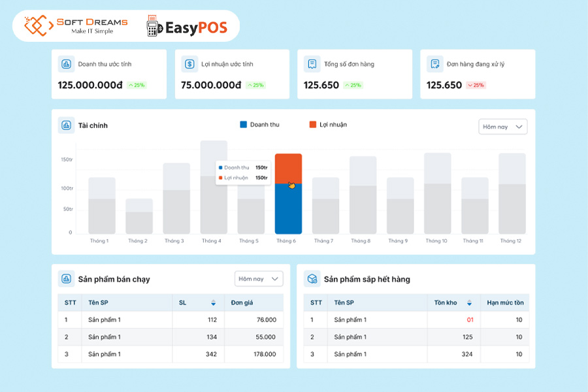Click the Đơn hàng đang xử lý icon
Viewport: 588px width, 392px height.
[x=434, y=64]
